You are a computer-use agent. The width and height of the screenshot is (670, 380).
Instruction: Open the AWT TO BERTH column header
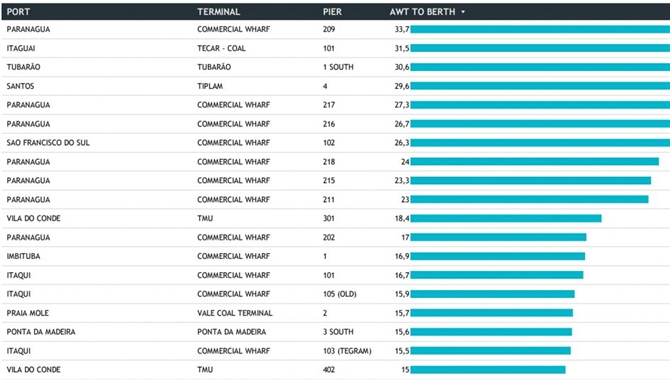[422, 12]
